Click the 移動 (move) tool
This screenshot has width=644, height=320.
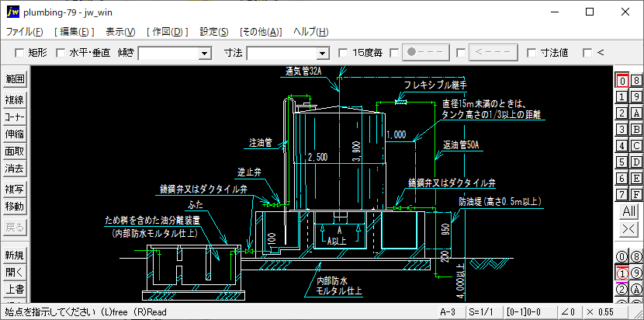15,206
